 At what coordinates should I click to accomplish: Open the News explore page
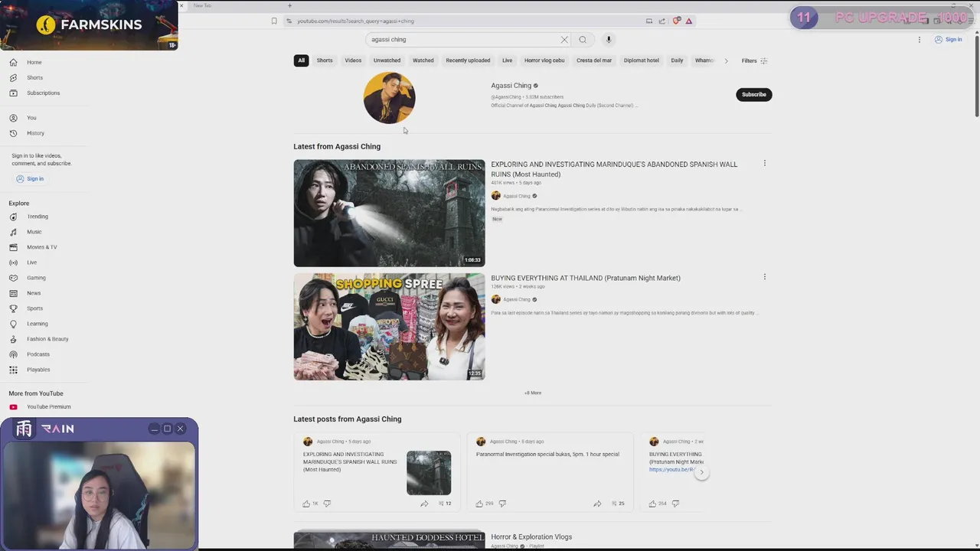tap(34, 293)
